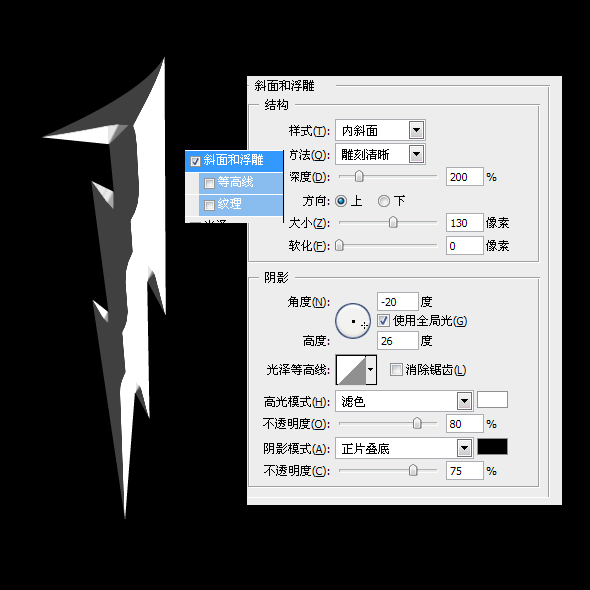
Task: Uncheck the 斜面和浮雕 checkbox
Action: click(x=195, y=161)
